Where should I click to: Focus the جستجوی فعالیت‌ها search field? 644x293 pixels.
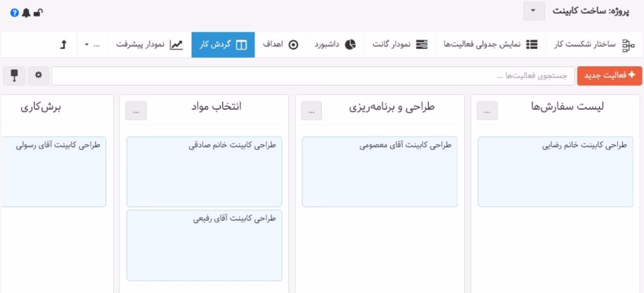313,76
